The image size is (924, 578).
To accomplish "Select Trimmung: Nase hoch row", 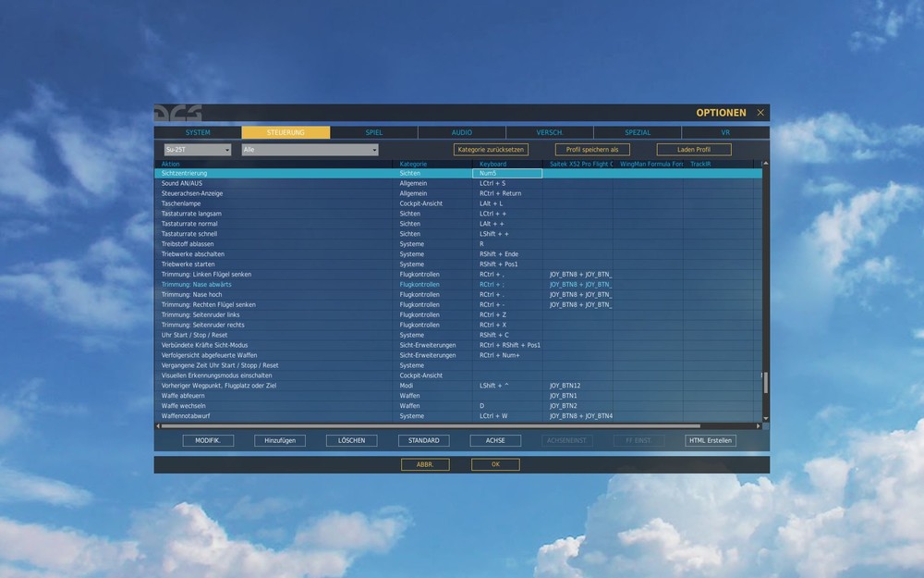I will [458, 294].
